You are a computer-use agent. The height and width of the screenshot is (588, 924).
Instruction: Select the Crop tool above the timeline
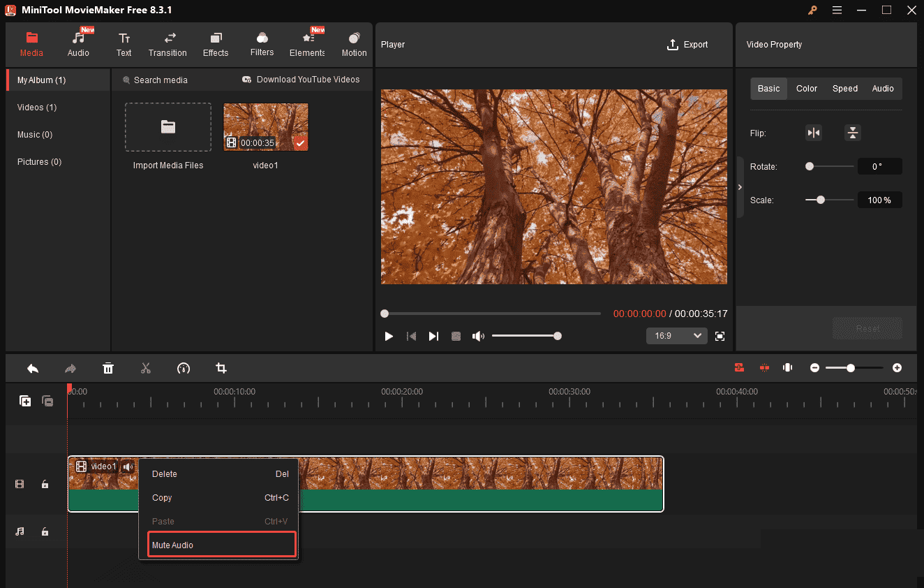[x=221, y=368]
